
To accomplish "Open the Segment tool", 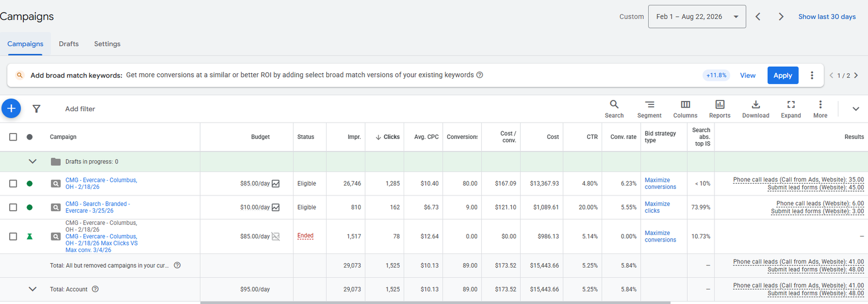I will (649, 109).
